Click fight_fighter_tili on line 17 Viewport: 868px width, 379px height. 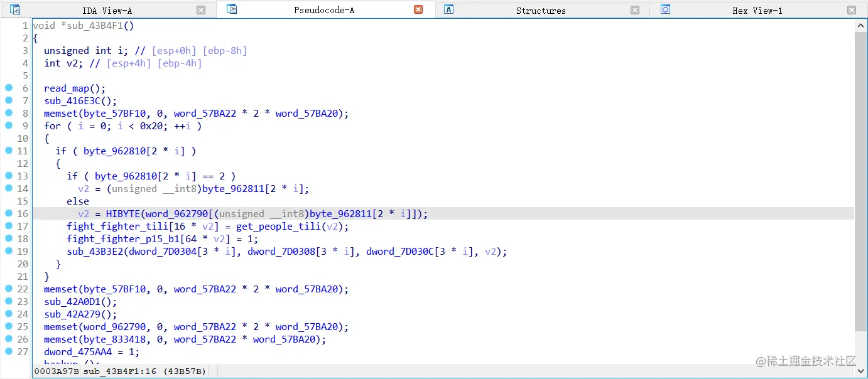(x=118, y=227)
